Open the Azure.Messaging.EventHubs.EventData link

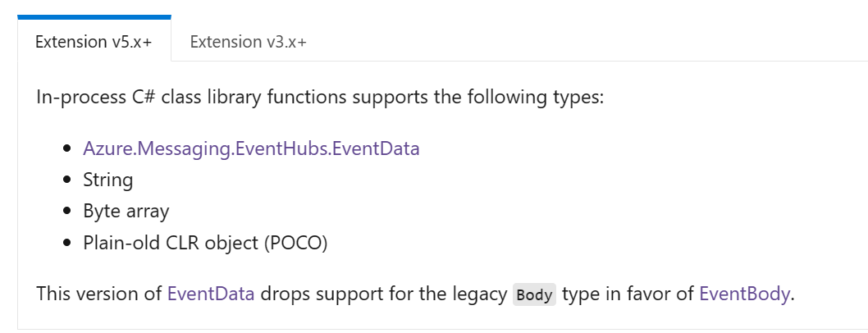pos(251,148)
